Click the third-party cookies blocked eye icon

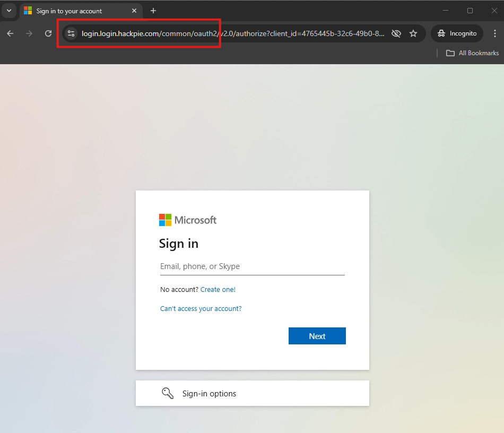[x=396, y=33]
